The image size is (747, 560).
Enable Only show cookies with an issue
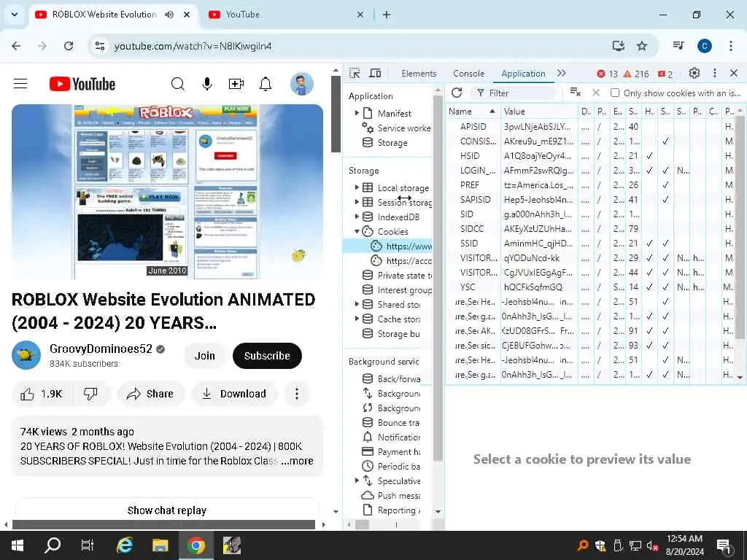pyautogui.click(x=614, y=93)
